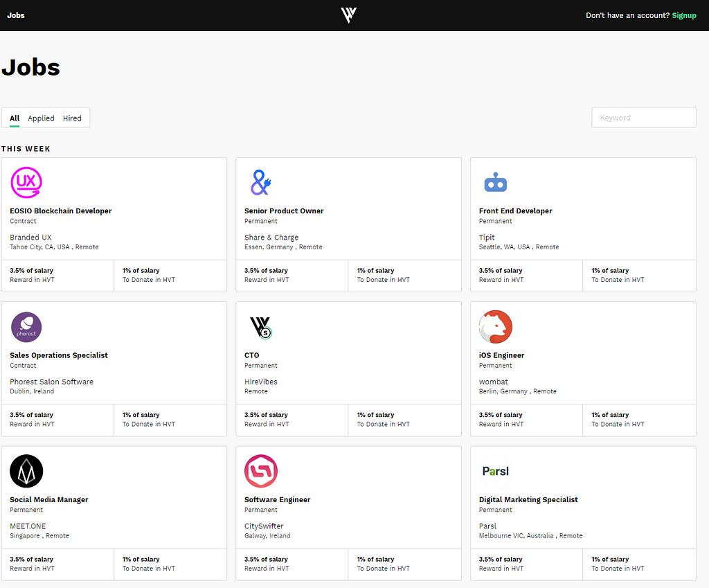This screenshot has height=588, width=709.
Task: Open the CTO job listing
Action: pos(252,355)
